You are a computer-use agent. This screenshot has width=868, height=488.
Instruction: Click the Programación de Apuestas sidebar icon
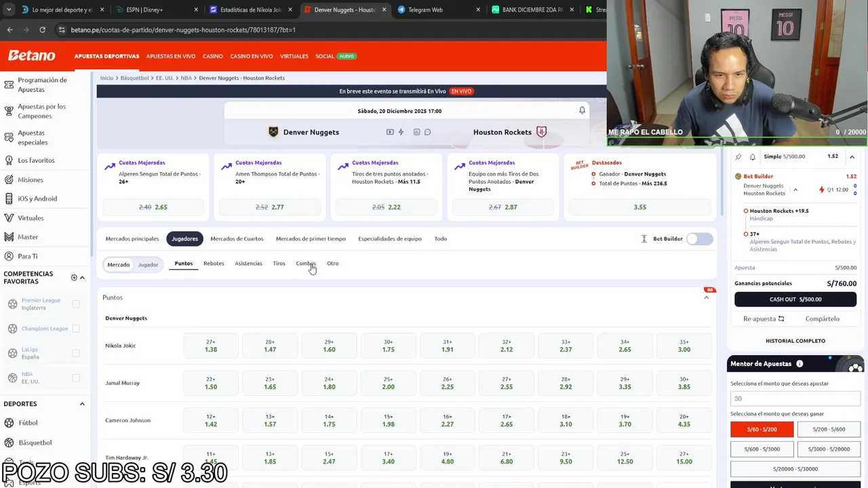tap(9, 85)
